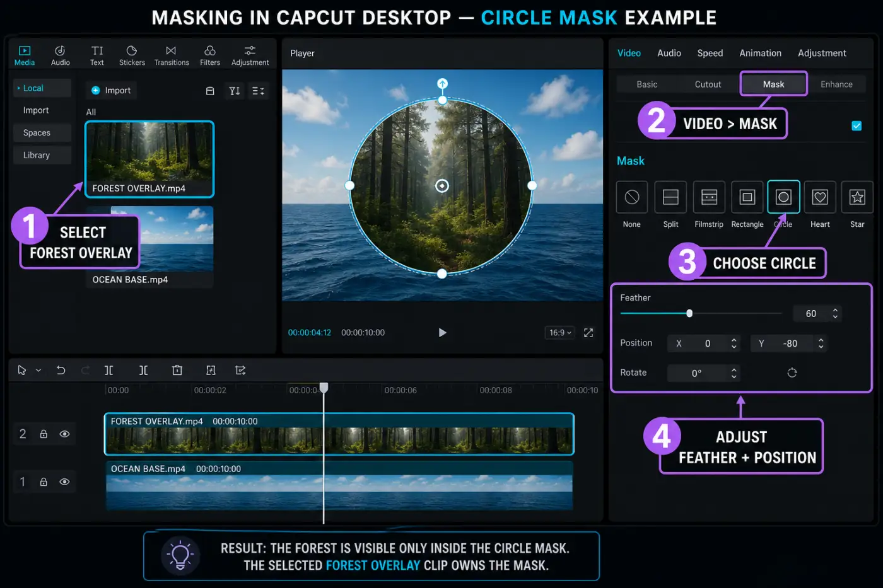Image resolution: width=883 pixels, height=588 pixels.
Task: Switch to the Video properties tab
Action: pos(629,53)
